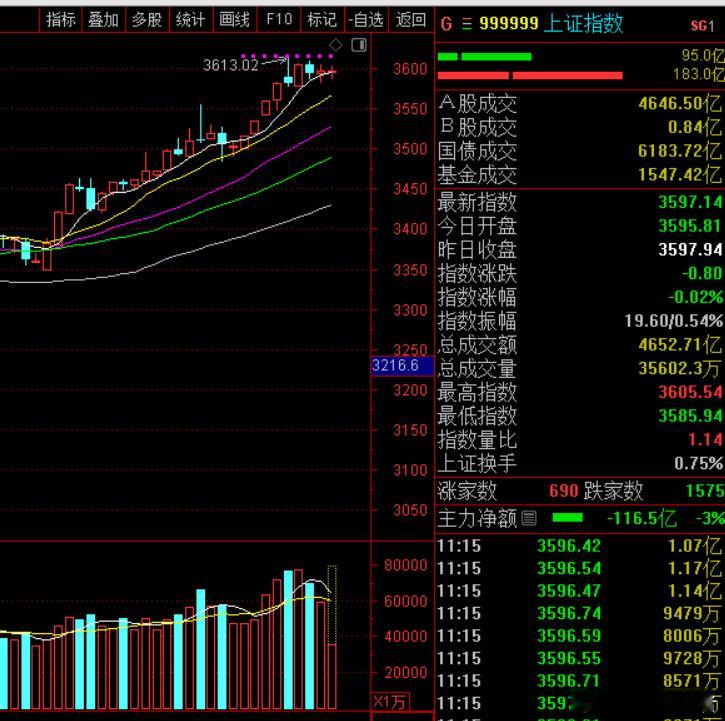This screenshot has width=725, height=721.
Task: Click the 3613.02 high price label
Action: click(x=231, y=65)
